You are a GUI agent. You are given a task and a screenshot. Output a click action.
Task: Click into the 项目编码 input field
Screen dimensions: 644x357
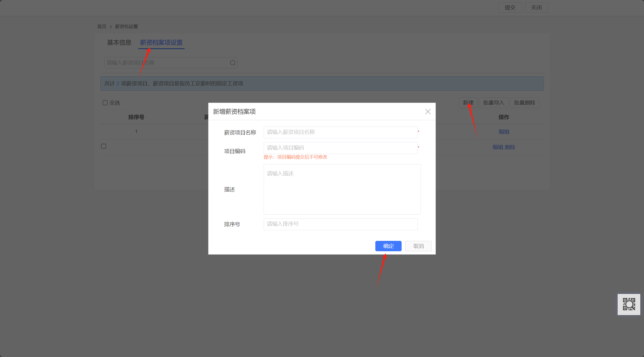[340, 148]
